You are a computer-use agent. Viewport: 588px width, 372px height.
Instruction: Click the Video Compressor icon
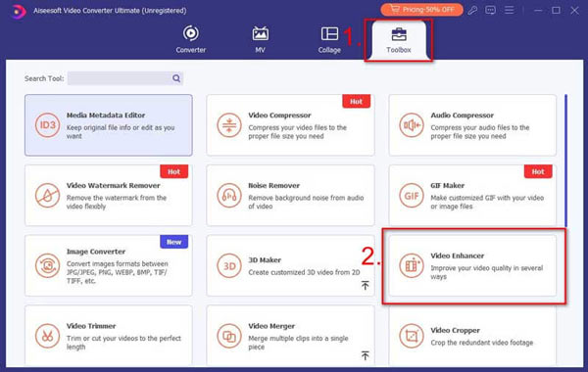tap(229, 125)
